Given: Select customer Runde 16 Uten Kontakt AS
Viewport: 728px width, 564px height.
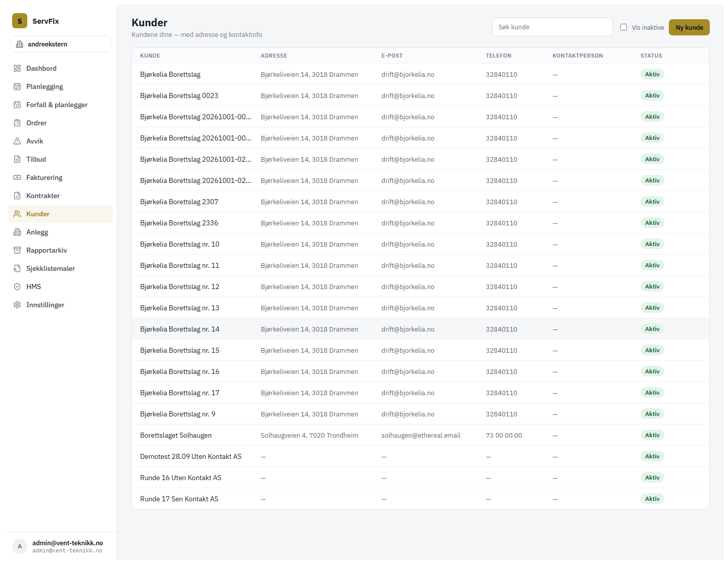Looking at the screenshot, I should click(x=420, y=478).
